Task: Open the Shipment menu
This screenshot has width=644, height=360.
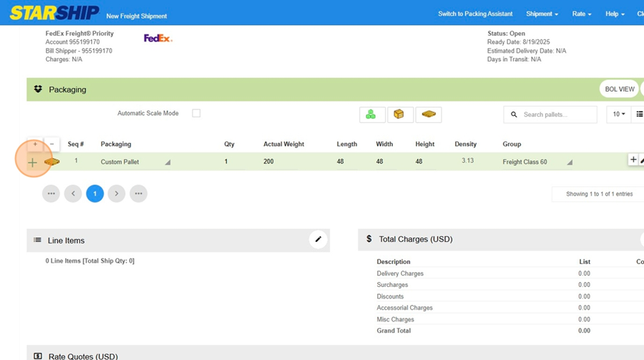Action: coord(542,14)
